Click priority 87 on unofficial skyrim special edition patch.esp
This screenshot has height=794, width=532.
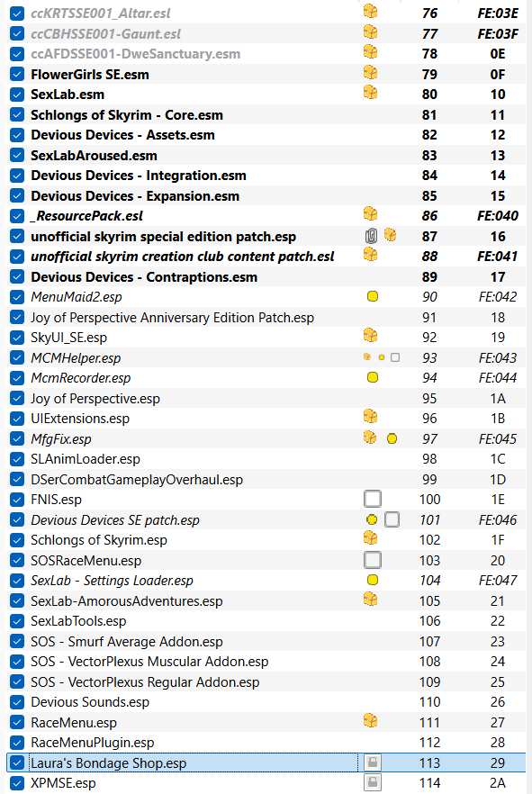click(x=429, y=237)
